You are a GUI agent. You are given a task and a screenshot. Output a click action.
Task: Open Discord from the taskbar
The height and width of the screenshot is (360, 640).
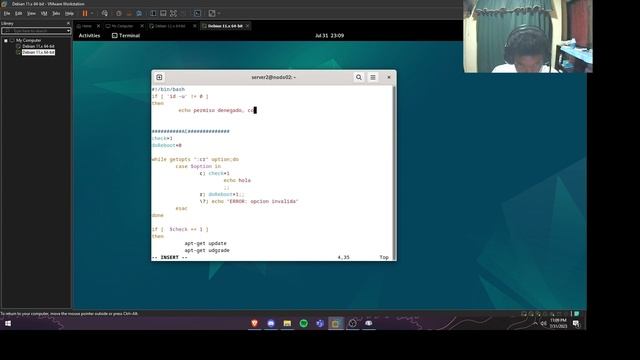tap(271, 323)
